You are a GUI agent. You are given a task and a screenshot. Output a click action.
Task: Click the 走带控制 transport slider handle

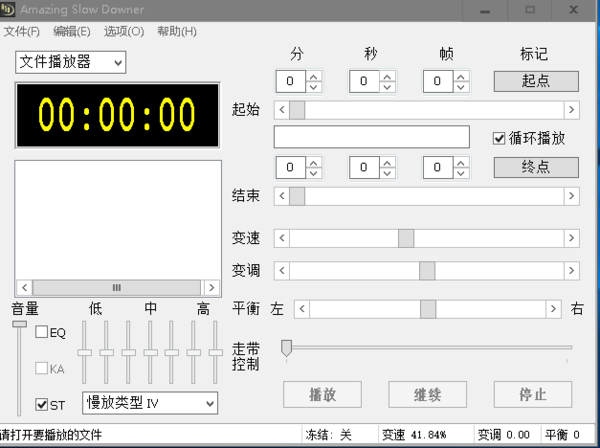tap(287, 347)
